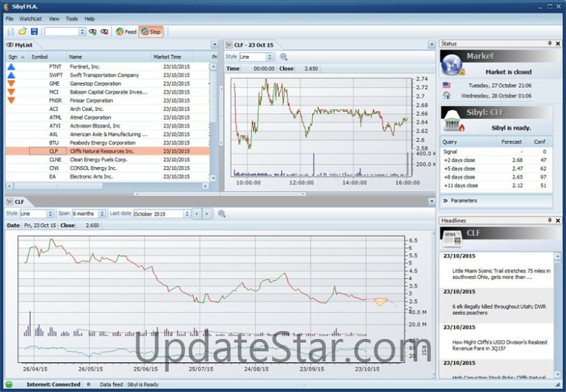Click the Headlines scroll up arrow
The width and height of the screenshot is (566, 392).
click(x=557, y=256)
